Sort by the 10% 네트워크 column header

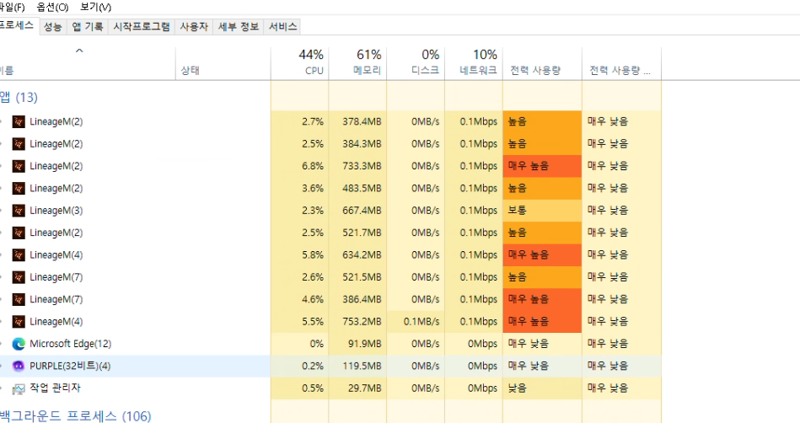click(473, 64)
